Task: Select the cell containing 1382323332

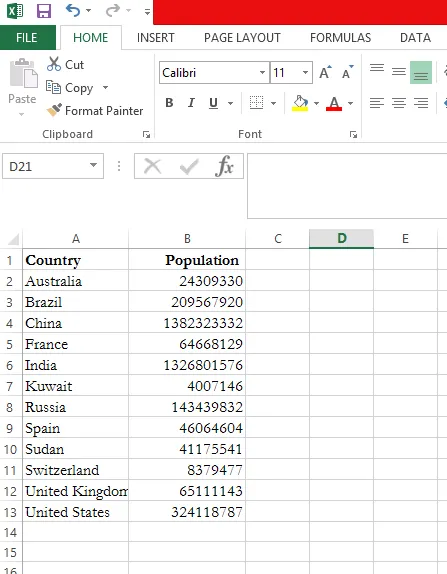Action: pos(187,323)
